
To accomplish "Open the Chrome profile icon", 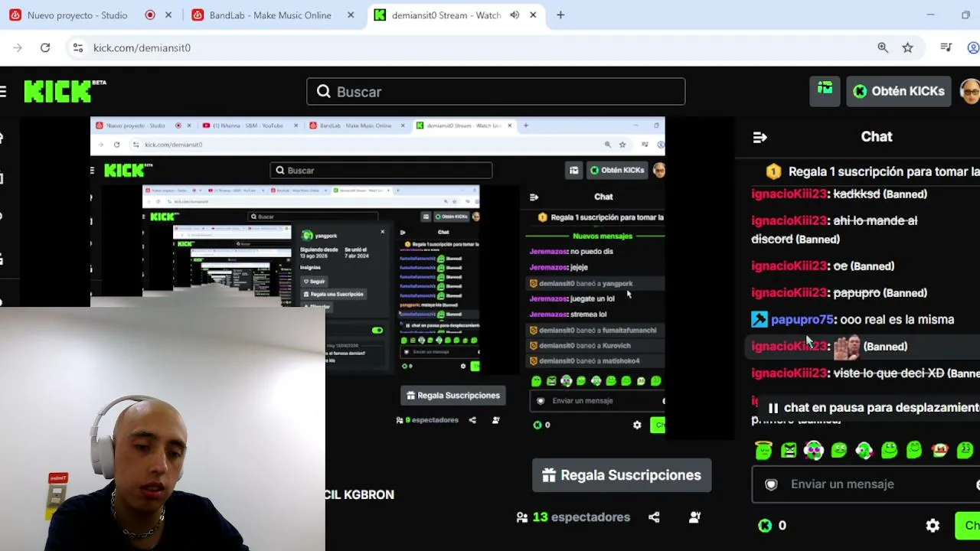I will (x=973, y=47).
